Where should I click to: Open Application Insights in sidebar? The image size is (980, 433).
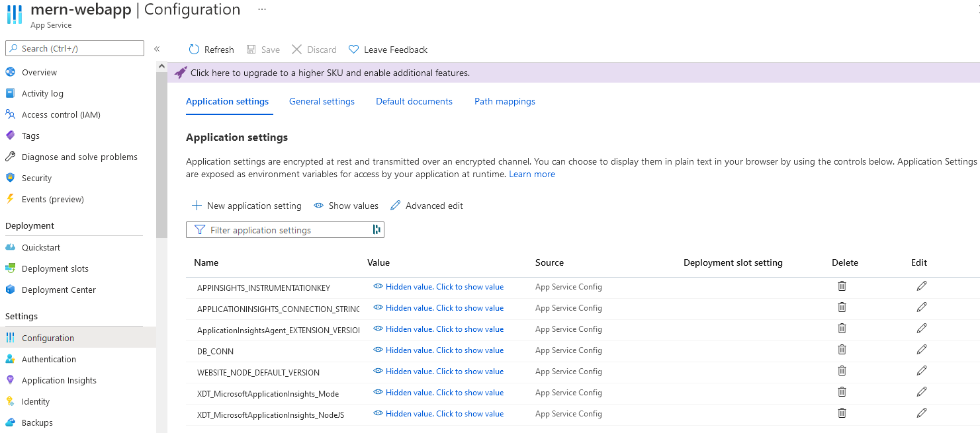point(59,380)
